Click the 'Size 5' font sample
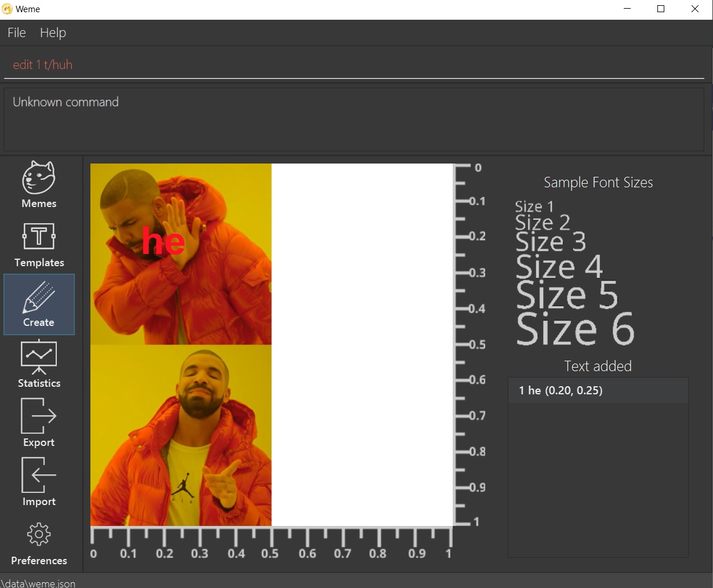 [x=567, y=295]
